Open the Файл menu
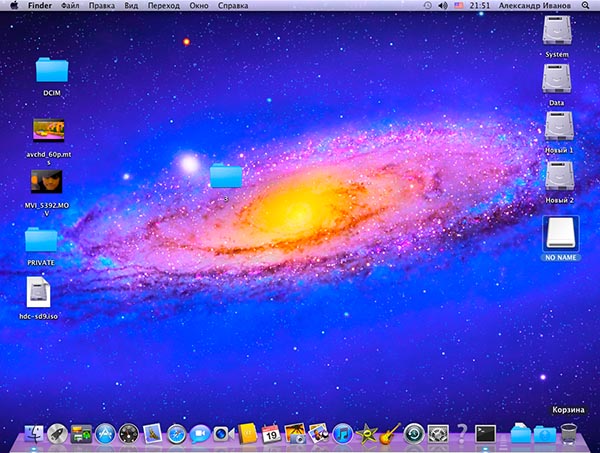Viewport: 600px width, 453px height. (x=70, y=5)
